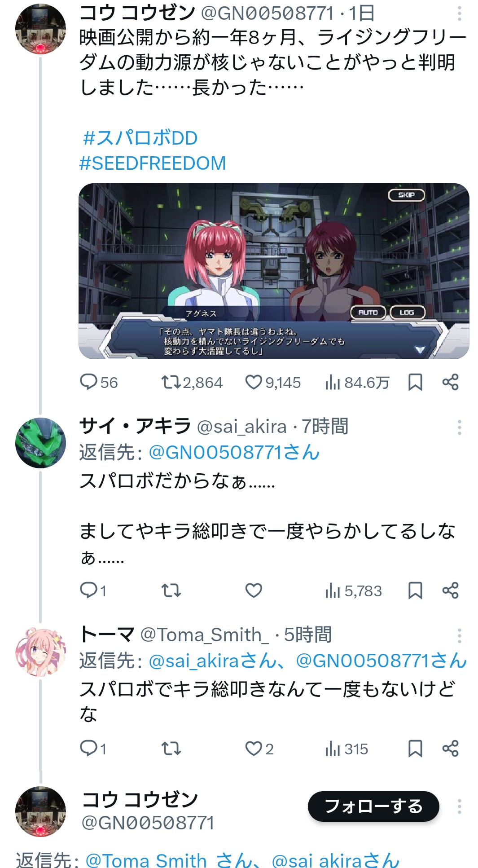
Task: Open more options on サイ・アキラ's reply
Action: [x=459, y=427]
